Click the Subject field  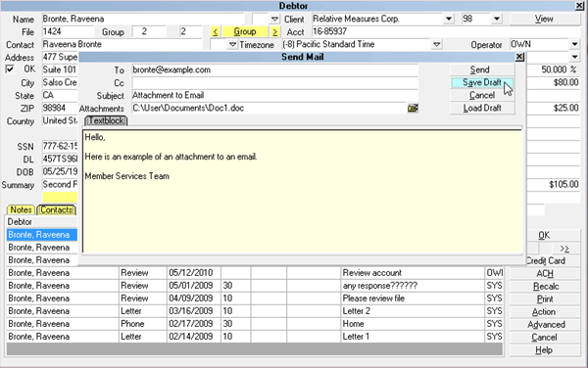point(274,96)
